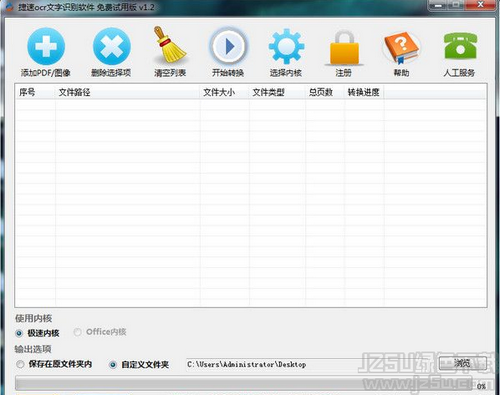500x395 pixels.
Task: Click the 文件大小 column header
Action: tap(225, 92)
